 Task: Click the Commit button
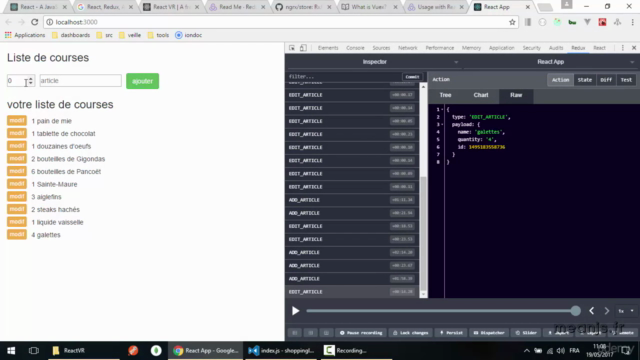tap(412, 77)
